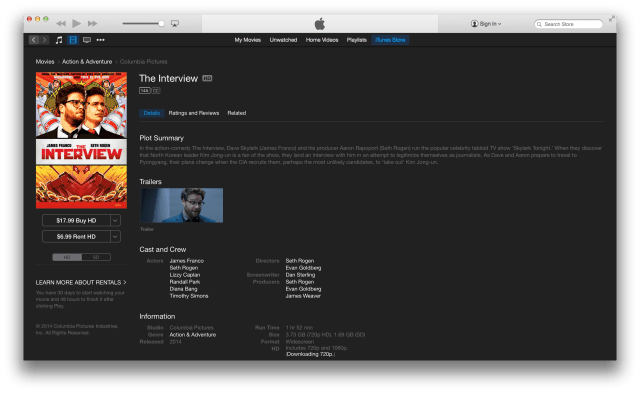Viewport: 640px width, 393px height.
Task: Click the rewind playback button
Action: 61,24
